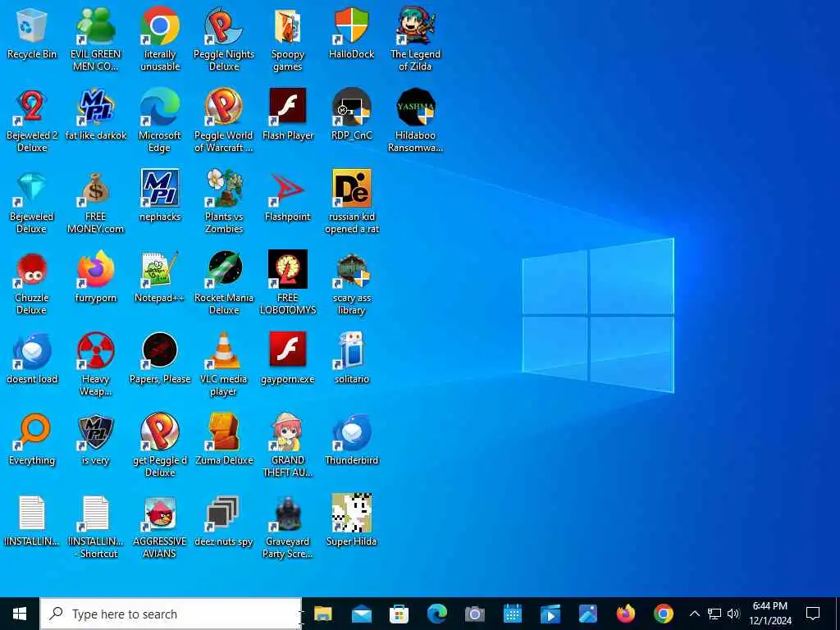Expand hidden system tray icons
This screenshot has height=630, width=840.
click(x=694, y=614)
